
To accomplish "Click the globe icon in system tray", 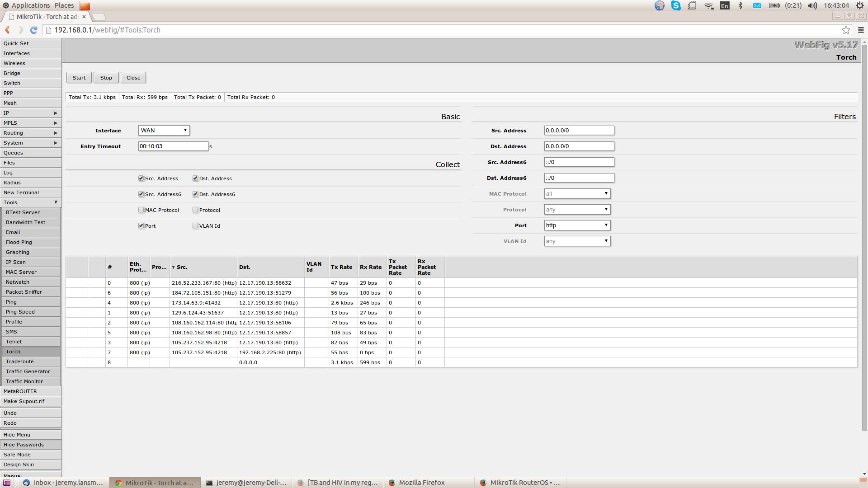I will (660, 5).
